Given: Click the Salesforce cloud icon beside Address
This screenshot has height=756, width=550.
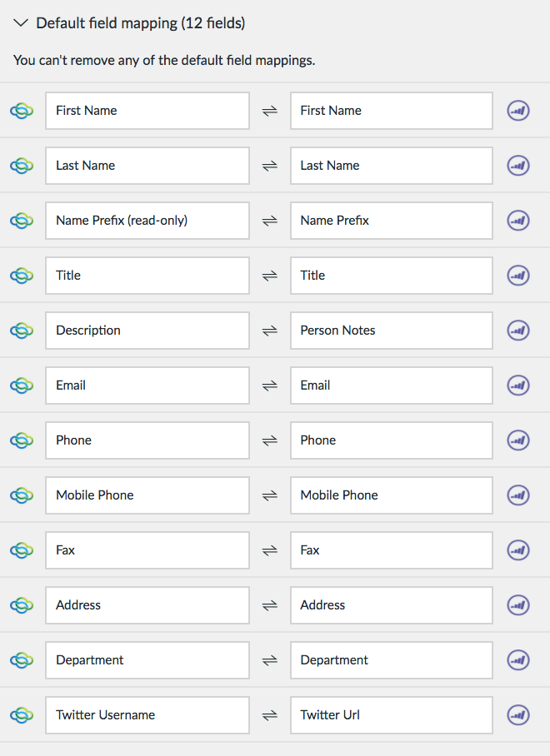Looking at the screenshot, I should point(22,605).
